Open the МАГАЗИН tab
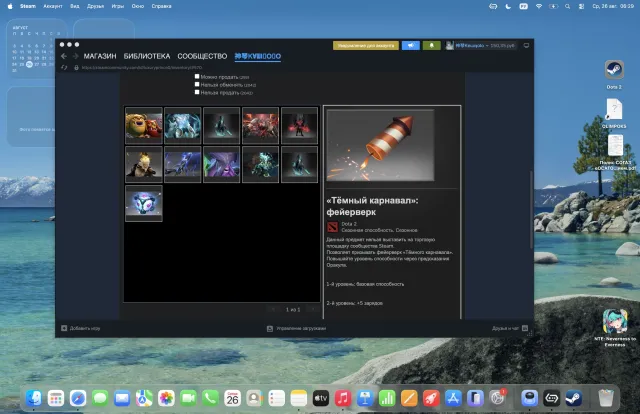Screen dimensions: 640x414 100,56
